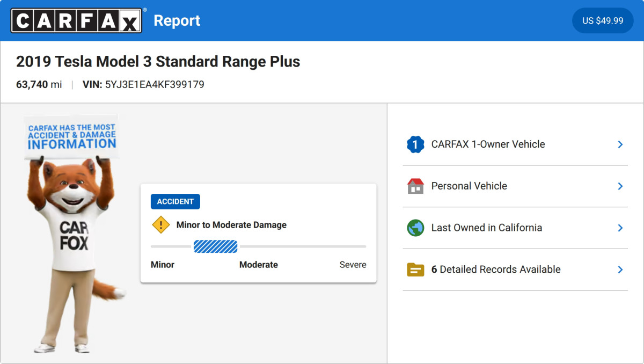The width and height of the screenshot is (644, 364).
Task: Click the VIN number 5YJ3E1EA4KF399179
Action: 155,85
